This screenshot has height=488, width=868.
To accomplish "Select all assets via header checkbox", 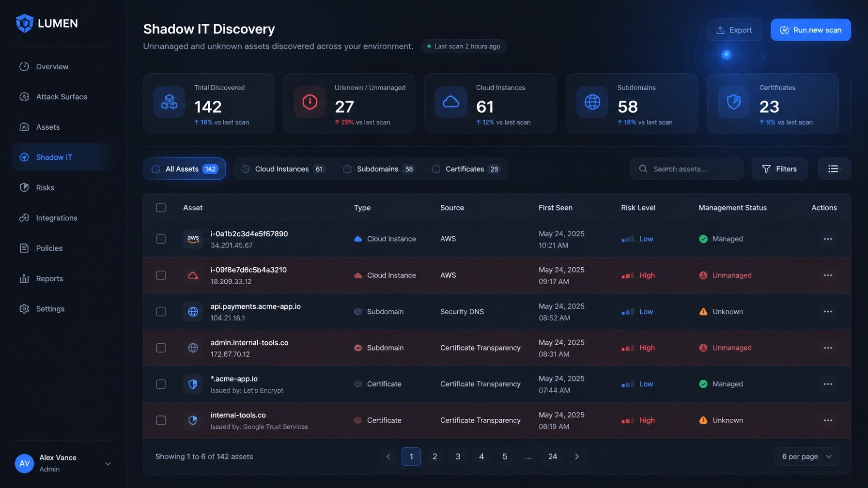I will click(161, 208).
